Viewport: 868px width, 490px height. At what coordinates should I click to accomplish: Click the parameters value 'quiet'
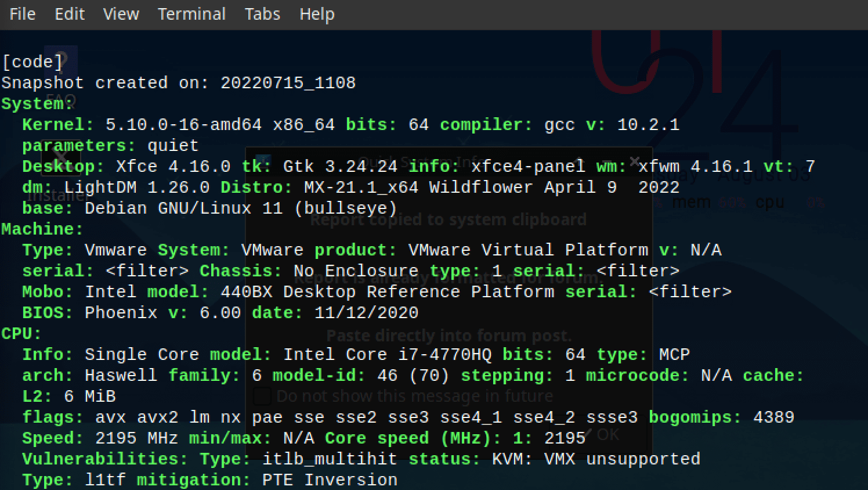click(173, 146)
